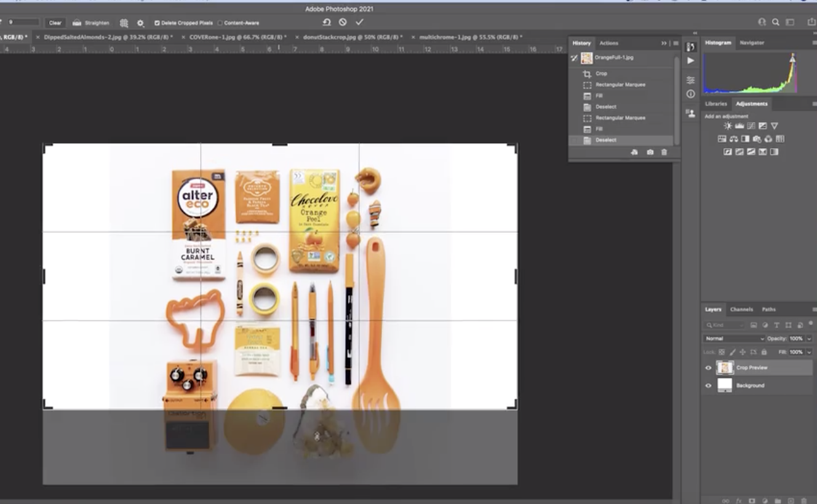Viewport: 817px width, 504px height.
Task: Open crop settings gear menu
Action: [140, 23]
